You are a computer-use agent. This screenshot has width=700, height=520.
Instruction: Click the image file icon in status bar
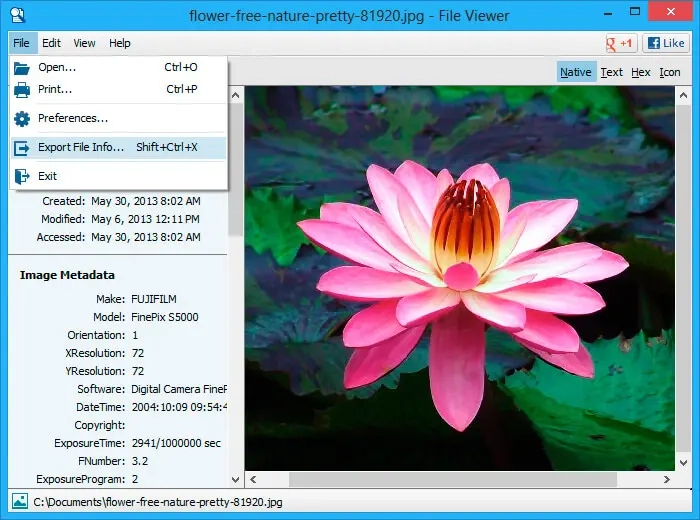point(19,501)
